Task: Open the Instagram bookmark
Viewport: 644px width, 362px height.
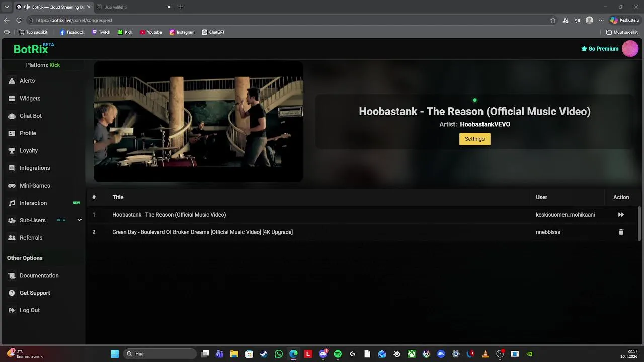Action: point(182,32)
